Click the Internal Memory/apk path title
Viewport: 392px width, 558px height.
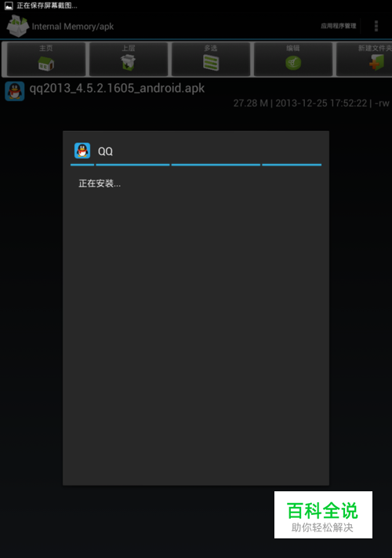point(73,27)
